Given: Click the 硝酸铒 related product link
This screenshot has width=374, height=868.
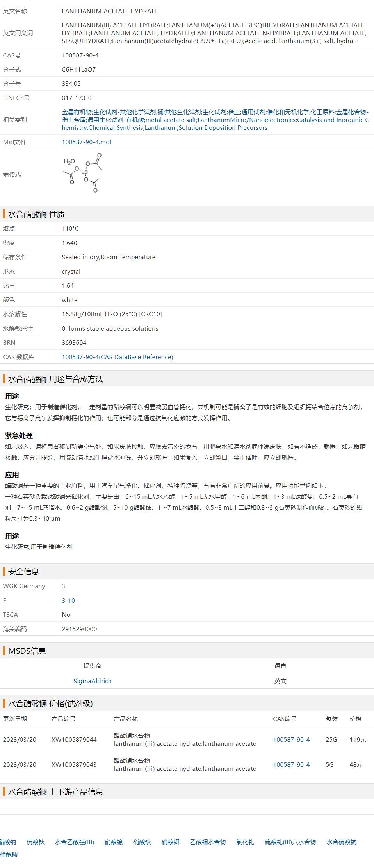Looking at the screenshot, I should [x=170, y=842].
